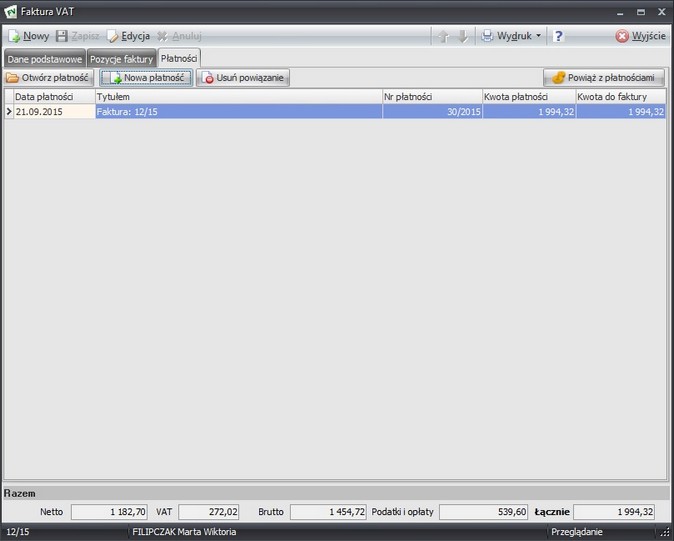
Task: Click the Nr płatności column header
Action: pyautogui.click(x=432, y=97)
